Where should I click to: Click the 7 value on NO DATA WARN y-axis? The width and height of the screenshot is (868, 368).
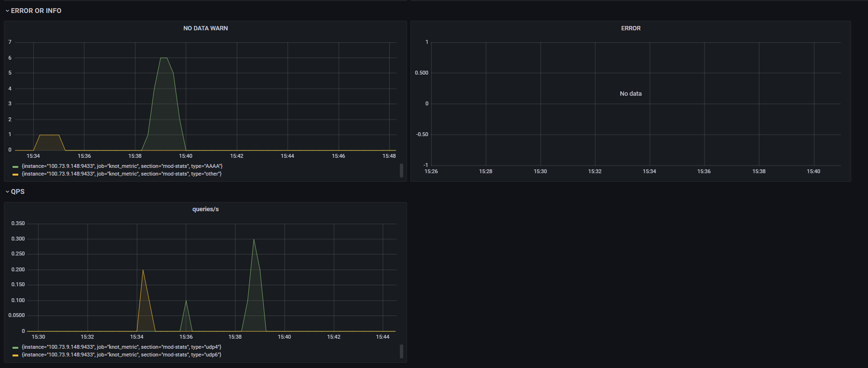pyautogui.click(x=10, y=42)
